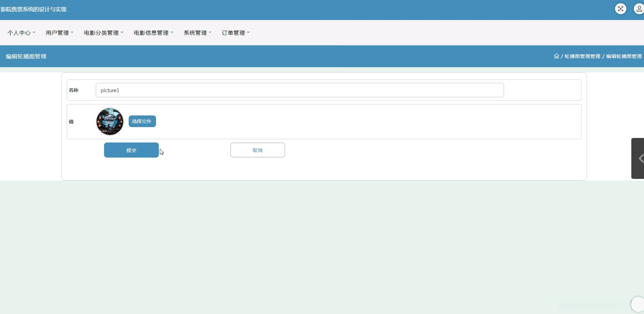Image resolution: width=644 pixels, height=314 pixels.
Task: Expand the 电影信息管理 menu
Action: click(154, 33)
